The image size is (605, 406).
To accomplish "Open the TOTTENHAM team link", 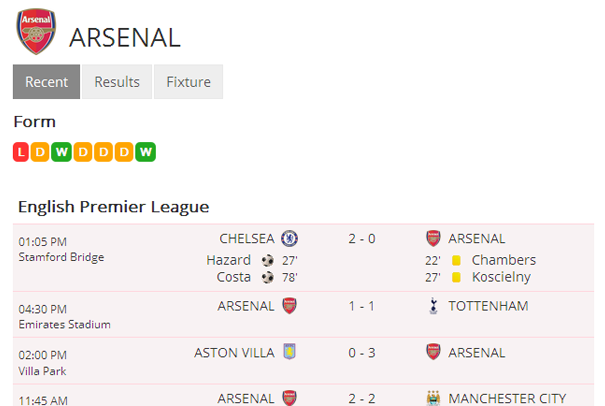I will point(488,305).
